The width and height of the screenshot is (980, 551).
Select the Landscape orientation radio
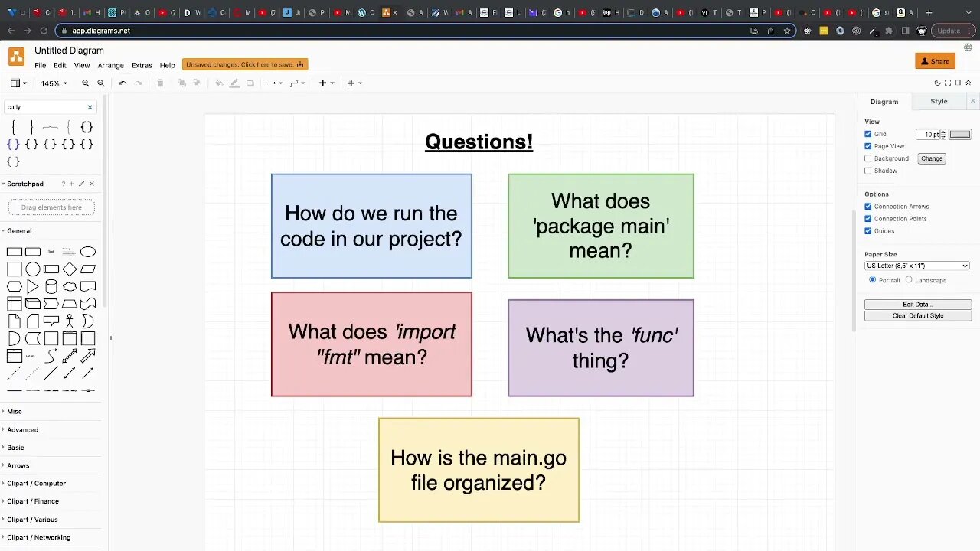click(x=909, y=280)
